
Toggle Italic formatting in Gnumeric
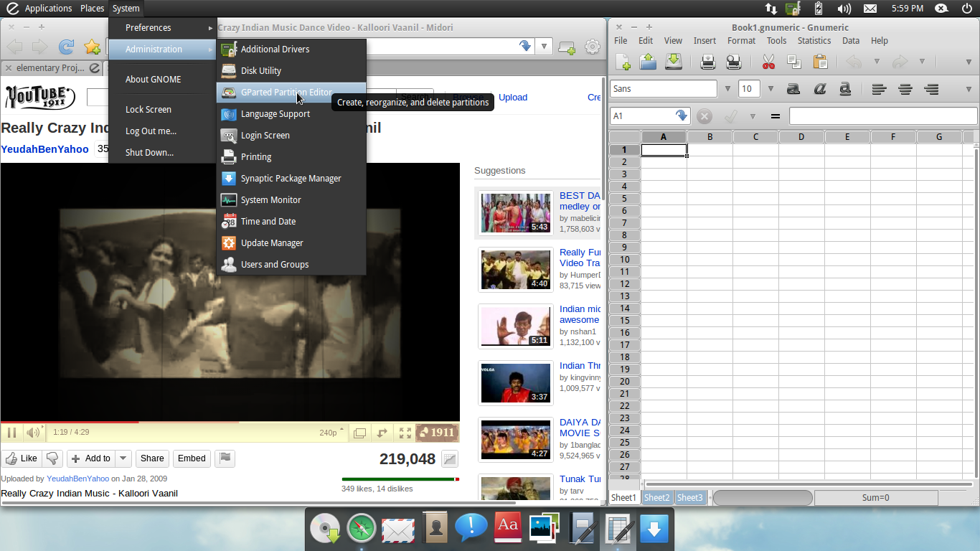(x=819, y=89)
